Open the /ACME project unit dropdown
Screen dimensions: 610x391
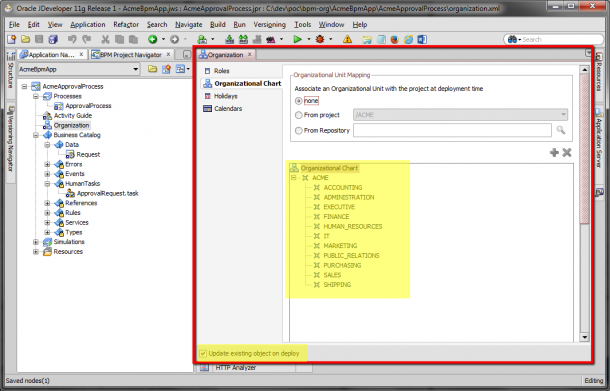tap(563, 115)
